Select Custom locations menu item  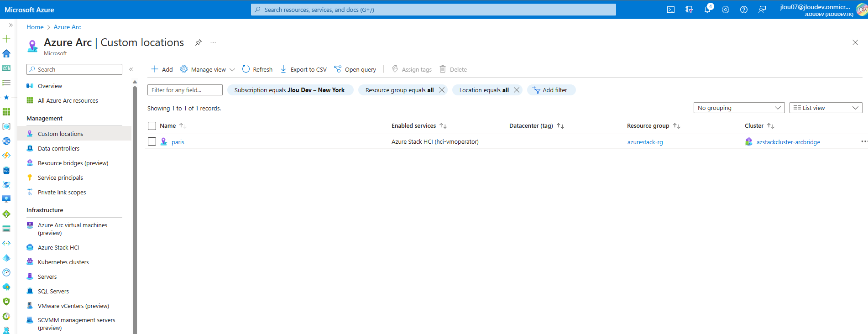click(x=74, y=134)
